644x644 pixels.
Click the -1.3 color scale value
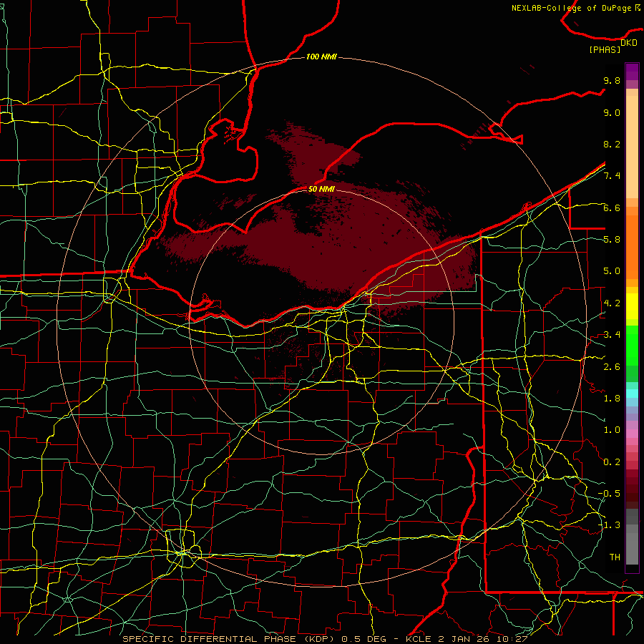click(x=609, y=525)
